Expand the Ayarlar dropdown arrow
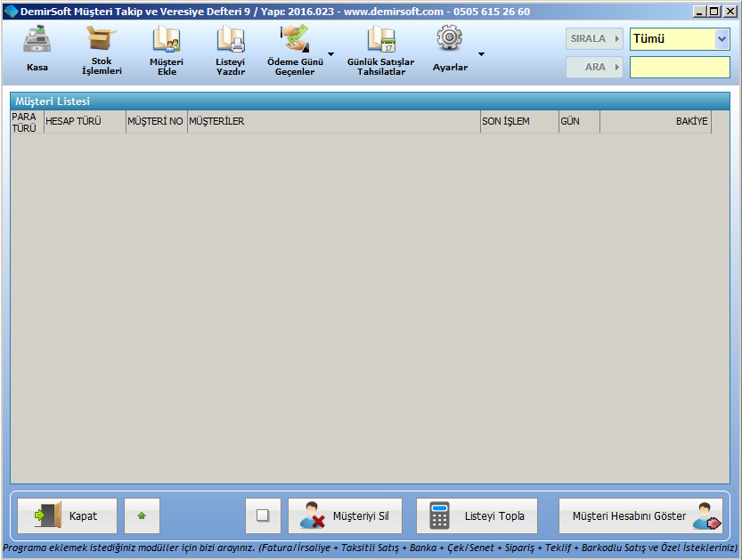Screen dimensions: 742x560 tap(481, 54)
